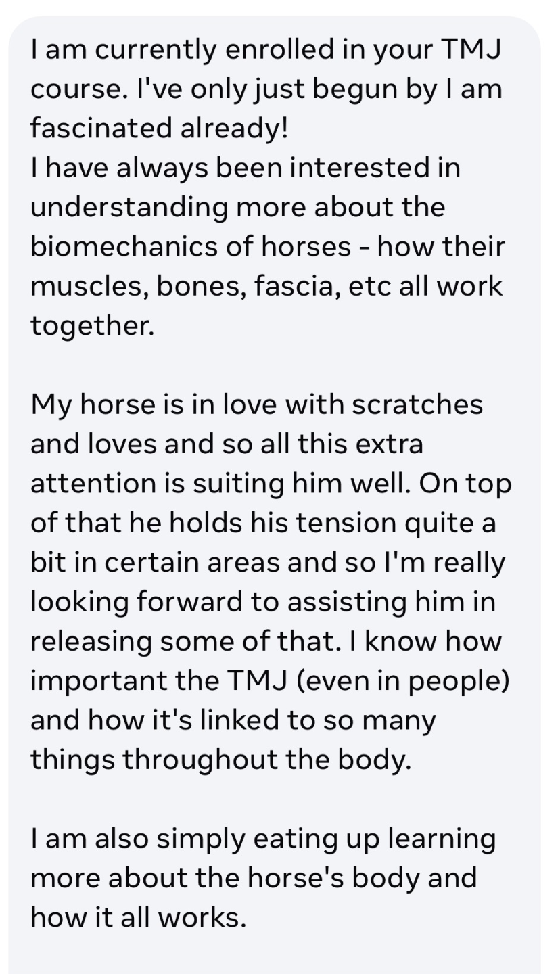Click the final line 'how it all works.'
Viewport: 560px width, 974px height.
point(139,918)
